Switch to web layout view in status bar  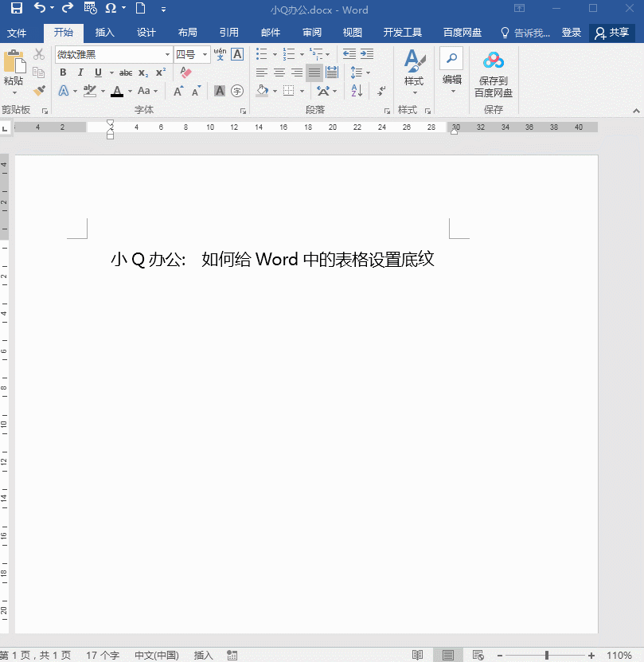point(478,655)
